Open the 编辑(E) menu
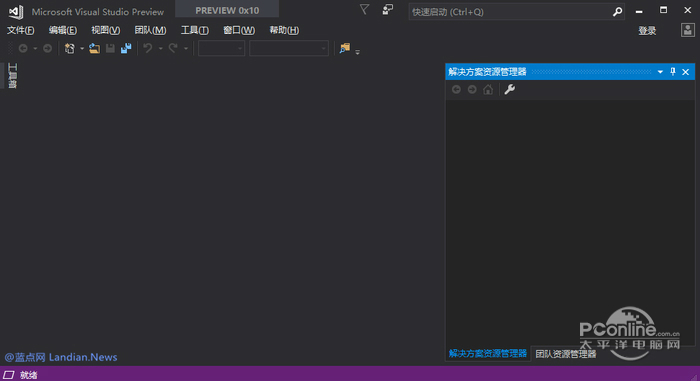Screen dimensions: 700x381 63,30
